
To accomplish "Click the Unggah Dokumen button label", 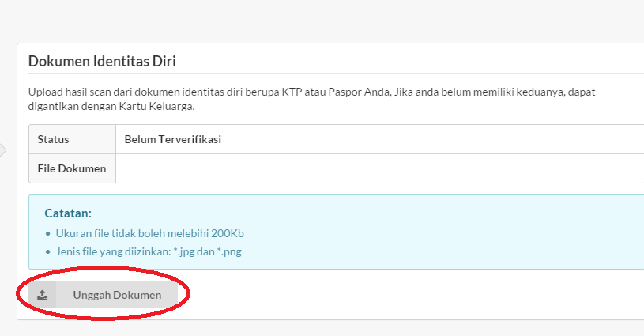I will click(x=117, y=295).
